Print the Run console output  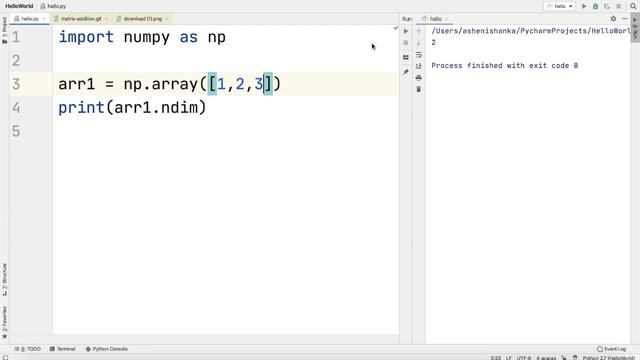419,78
